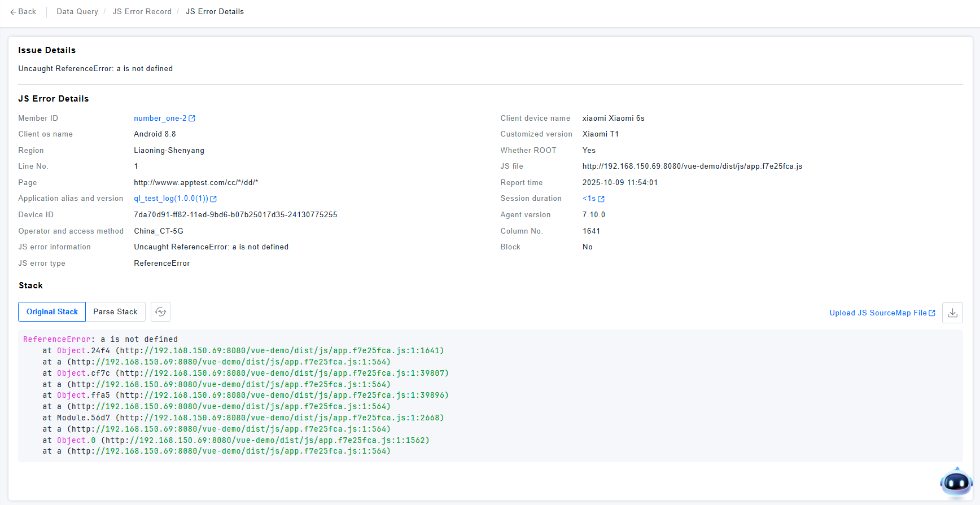Image resolution: width=980 pixels, height=505 pixels.
Task: Switch to the Original Stack tab
Action: pyautogui.click(x=52, y=312)
